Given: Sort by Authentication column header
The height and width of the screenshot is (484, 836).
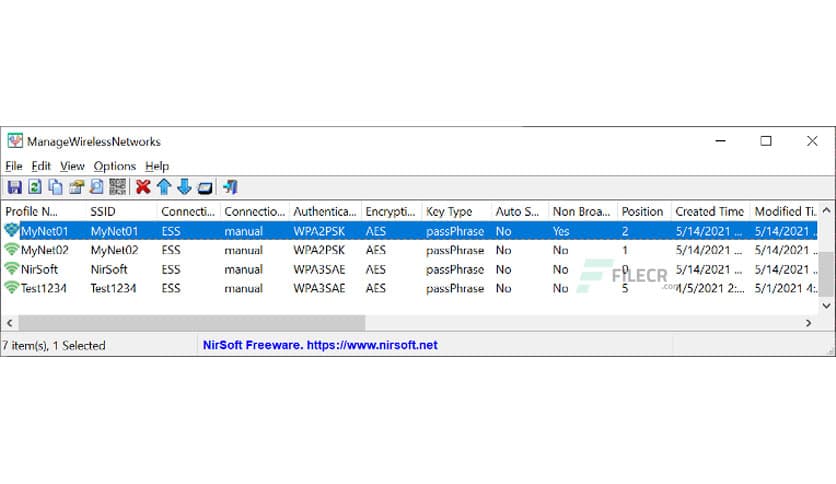Looking at the screenshot, I should point(325,212).
